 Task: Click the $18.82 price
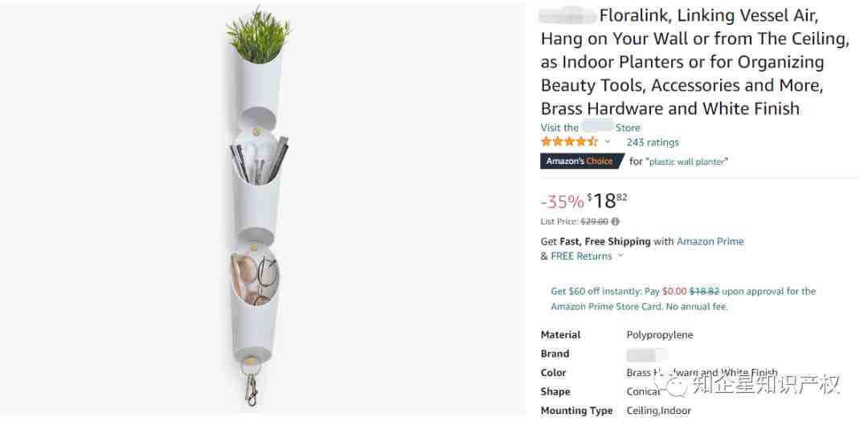pos(608,200)
